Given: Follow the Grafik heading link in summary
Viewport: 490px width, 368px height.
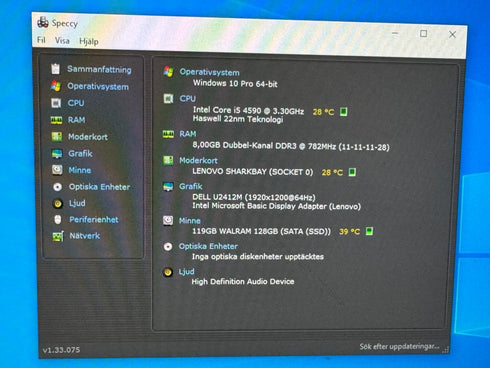Looking at the screenshot, I should tap(191, 187).
